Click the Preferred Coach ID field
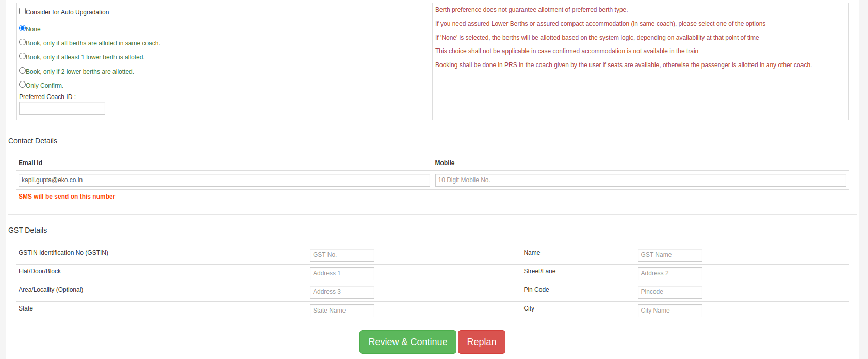 (x=62, y=108)
